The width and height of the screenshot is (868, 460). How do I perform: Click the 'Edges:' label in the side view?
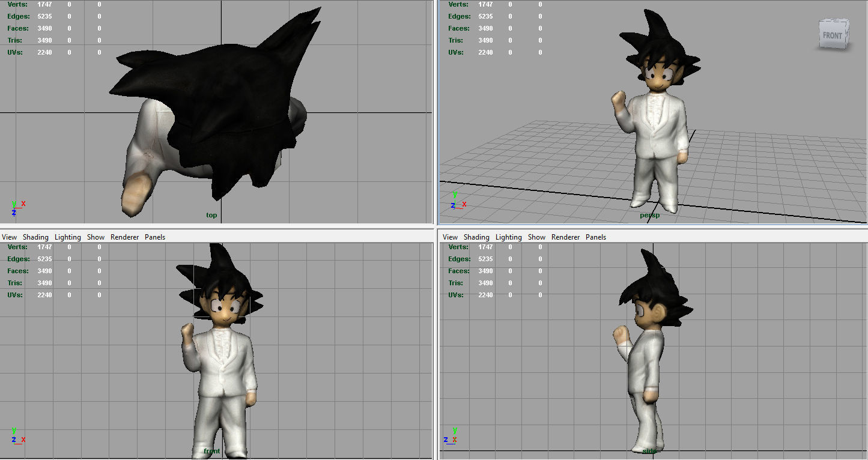[x=459, y=259]
